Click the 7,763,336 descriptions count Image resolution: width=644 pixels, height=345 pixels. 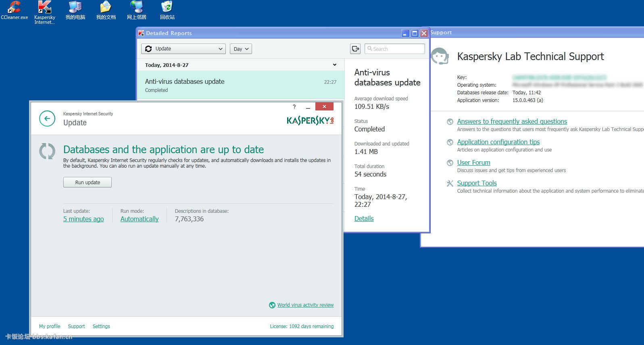pos(189,219)
